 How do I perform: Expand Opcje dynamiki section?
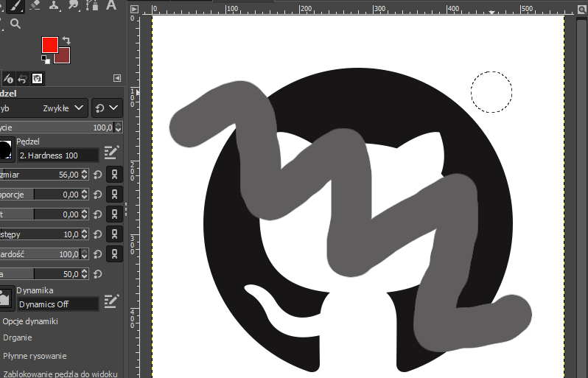29,321
